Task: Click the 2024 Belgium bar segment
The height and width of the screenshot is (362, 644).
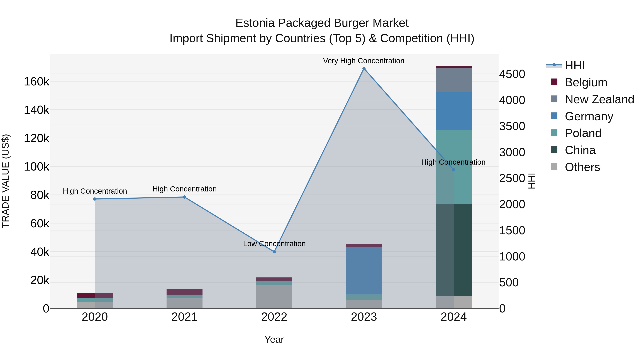Action: (454, 67)
